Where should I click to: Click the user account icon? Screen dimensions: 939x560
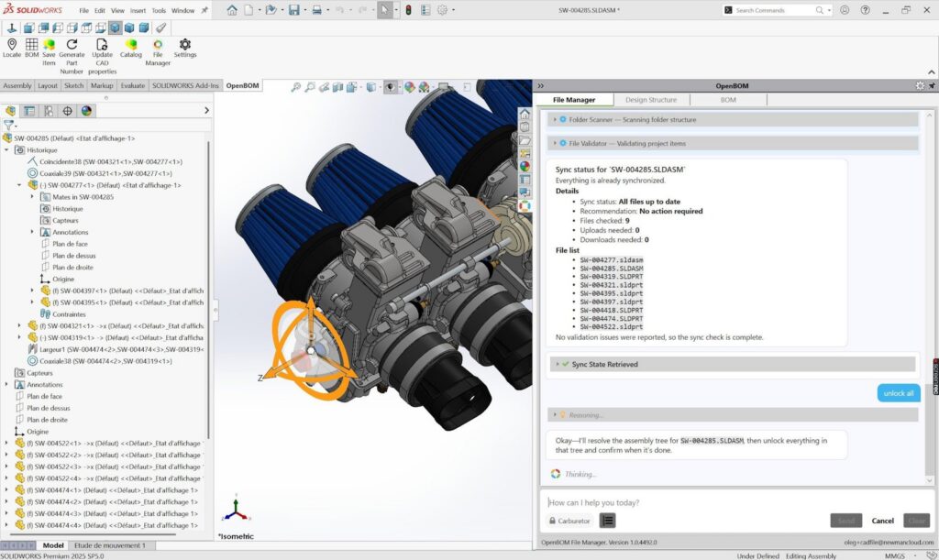click(845, 10)
